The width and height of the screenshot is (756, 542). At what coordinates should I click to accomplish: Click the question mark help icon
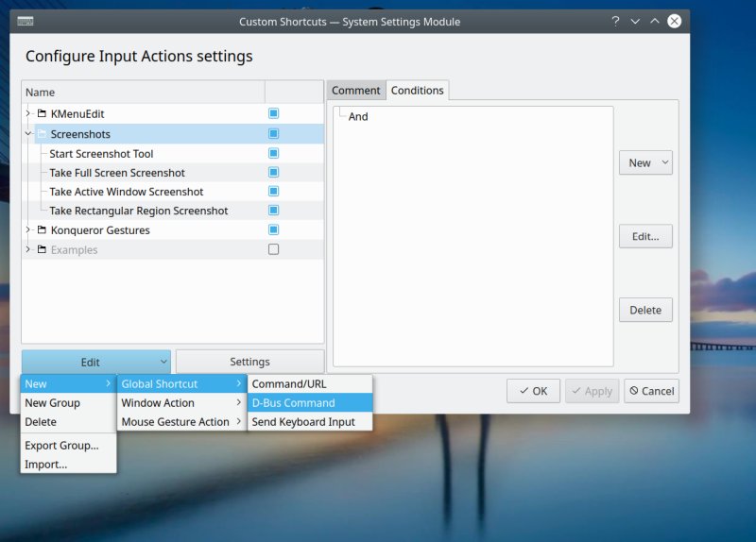point(616,21)
